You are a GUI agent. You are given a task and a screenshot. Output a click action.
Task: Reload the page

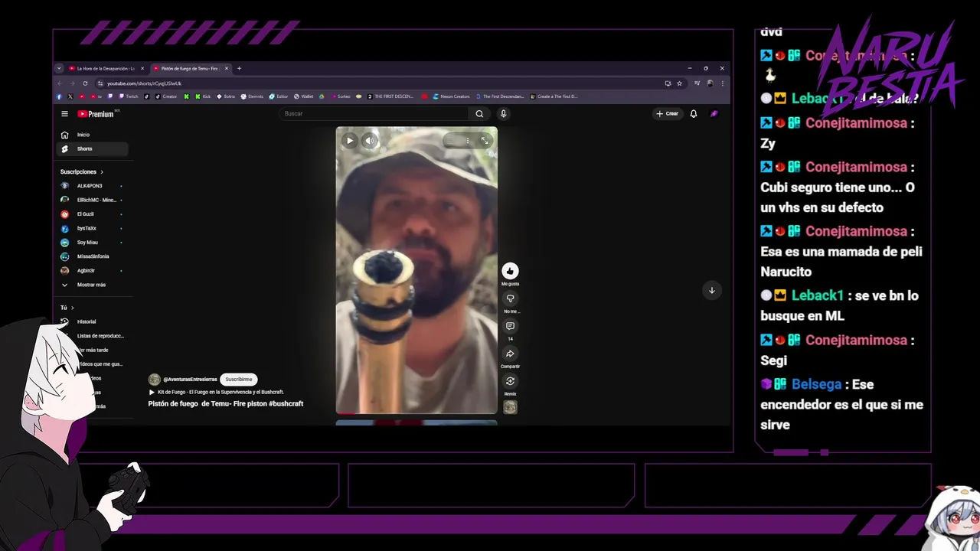(85, 83)
